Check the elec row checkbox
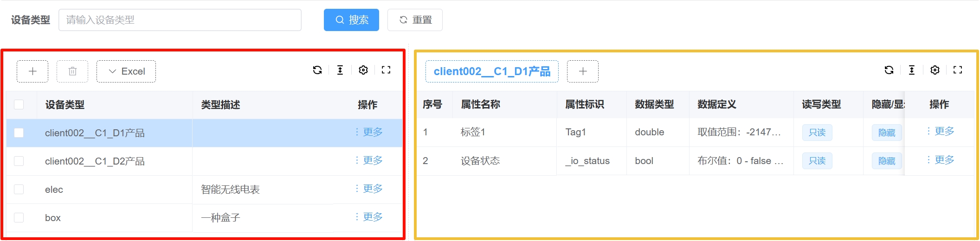Image resolution: width=980 pixels, height=241 pixels. pyautogui.click(x=19, y=189)
